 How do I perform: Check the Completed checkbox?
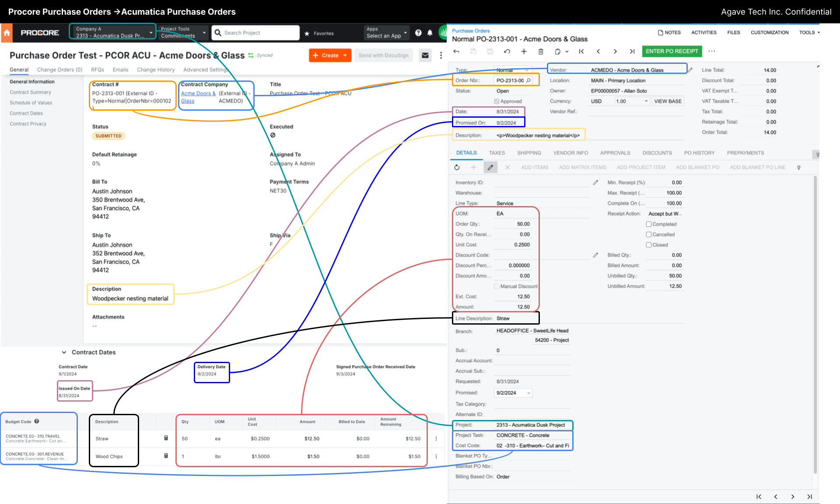[649, 224]
